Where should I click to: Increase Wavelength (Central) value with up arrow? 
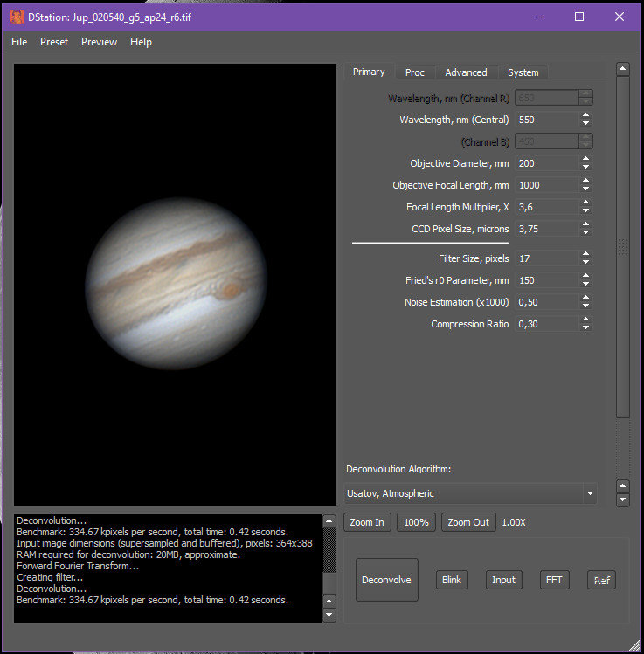pos(586,115)
